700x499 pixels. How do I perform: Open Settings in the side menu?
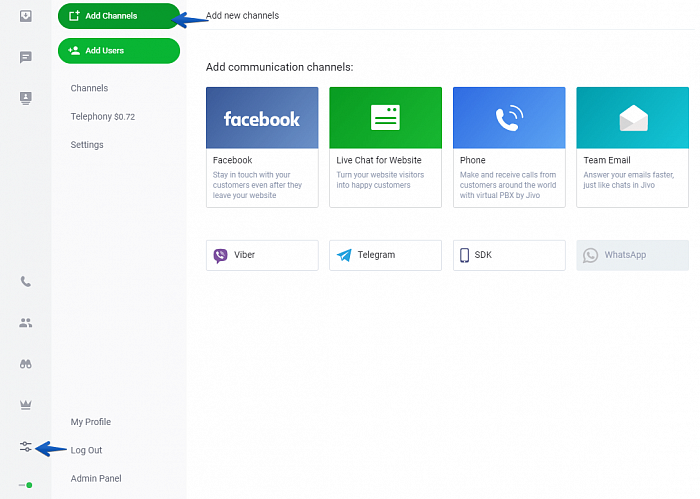pos(87,145)
